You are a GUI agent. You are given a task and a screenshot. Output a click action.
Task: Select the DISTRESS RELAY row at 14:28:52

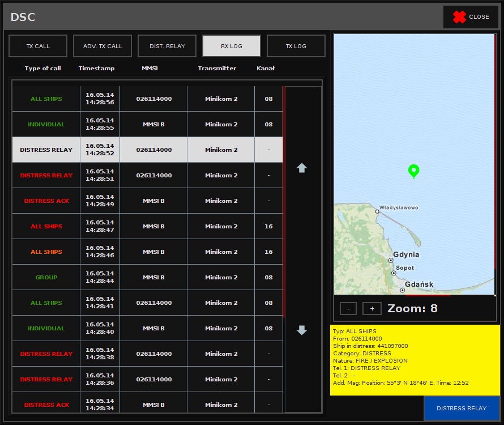(148, 150)
